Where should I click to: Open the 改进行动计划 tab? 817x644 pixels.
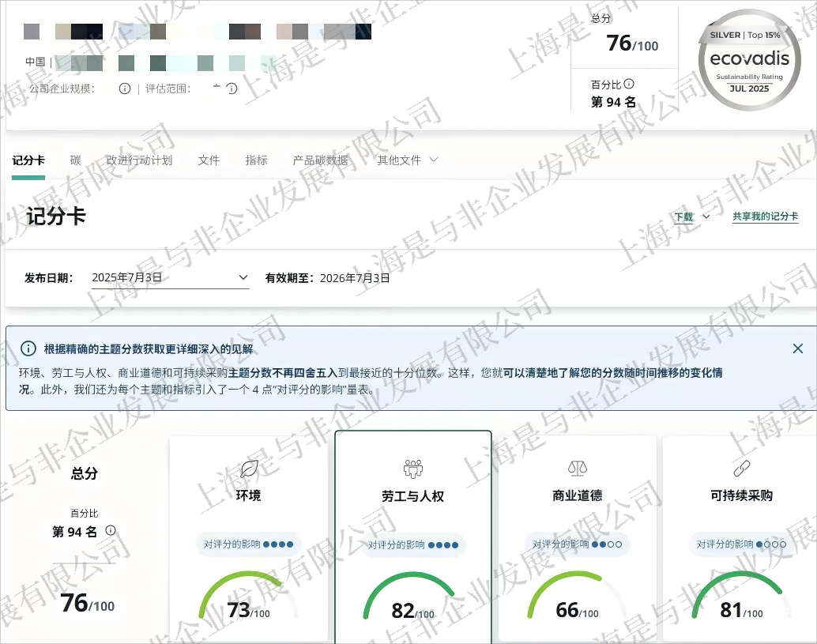139,160
